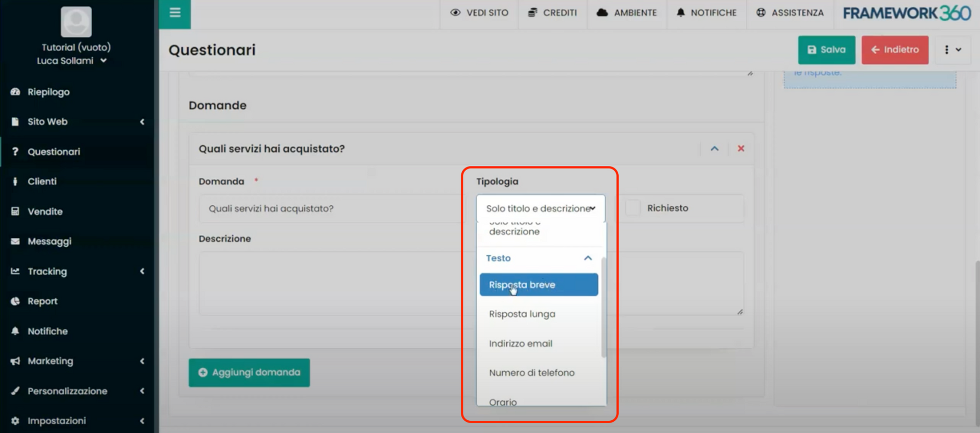Viewport: 980px width, 433px height.
Task: Open the Crediti coins icon
Action: pos(532,13)
